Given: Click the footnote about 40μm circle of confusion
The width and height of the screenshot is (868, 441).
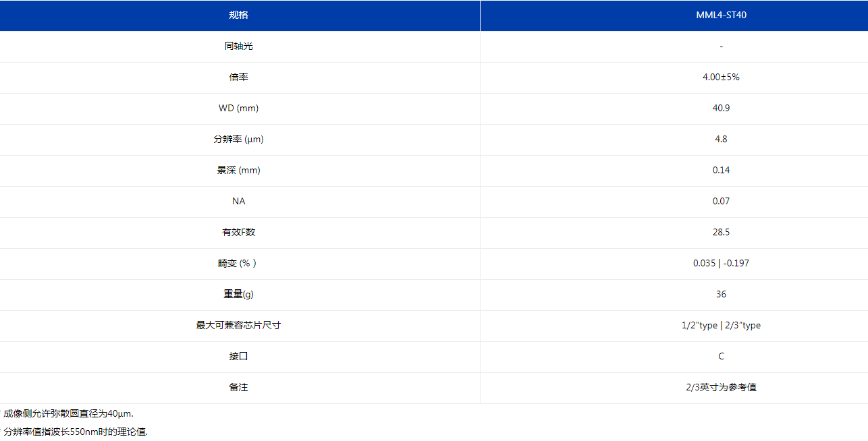Looking at the screenshot, I should (67, 413).
